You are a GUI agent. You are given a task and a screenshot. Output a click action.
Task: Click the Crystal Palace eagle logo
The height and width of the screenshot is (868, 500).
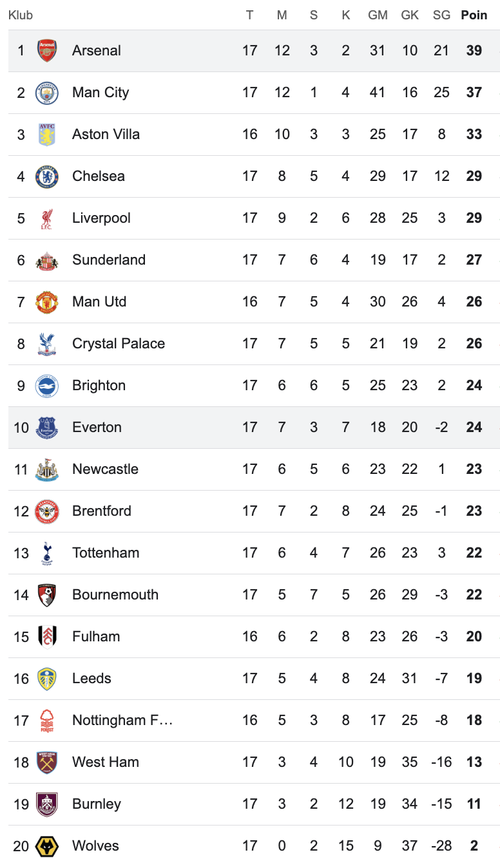(47, 344)
